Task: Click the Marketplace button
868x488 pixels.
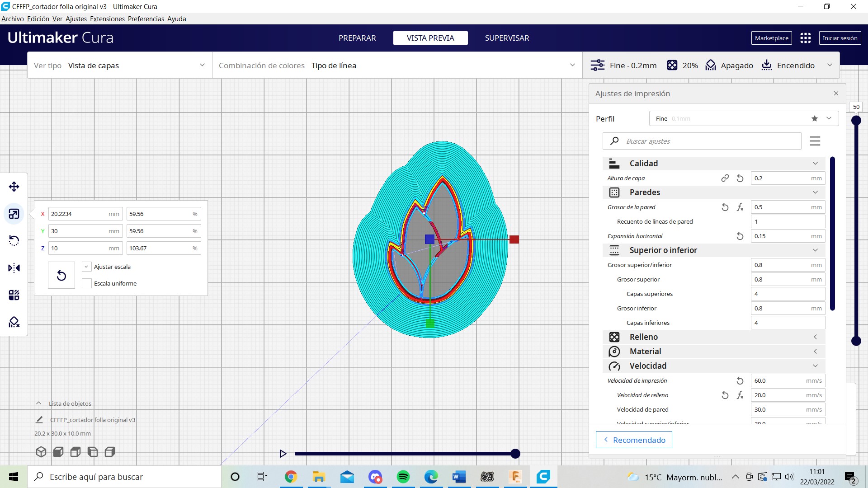Action: pos(771,38)
